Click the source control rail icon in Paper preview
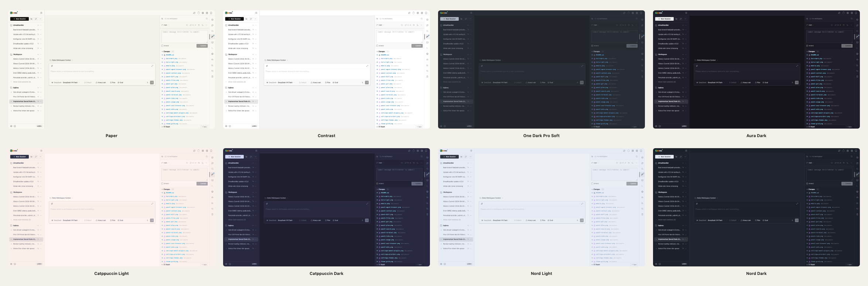Screen dimensions: 868x286 pos(213,36)
